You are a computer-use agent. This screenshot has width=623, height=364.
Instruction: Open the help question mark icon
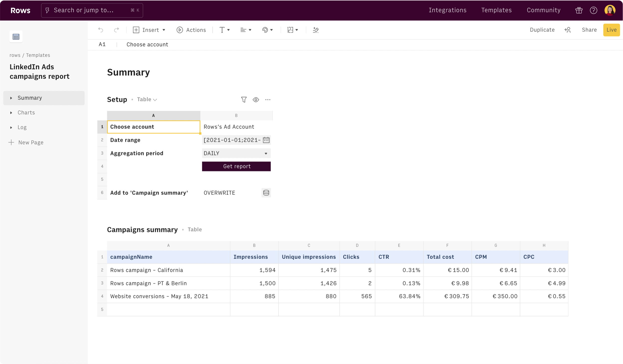593,10
